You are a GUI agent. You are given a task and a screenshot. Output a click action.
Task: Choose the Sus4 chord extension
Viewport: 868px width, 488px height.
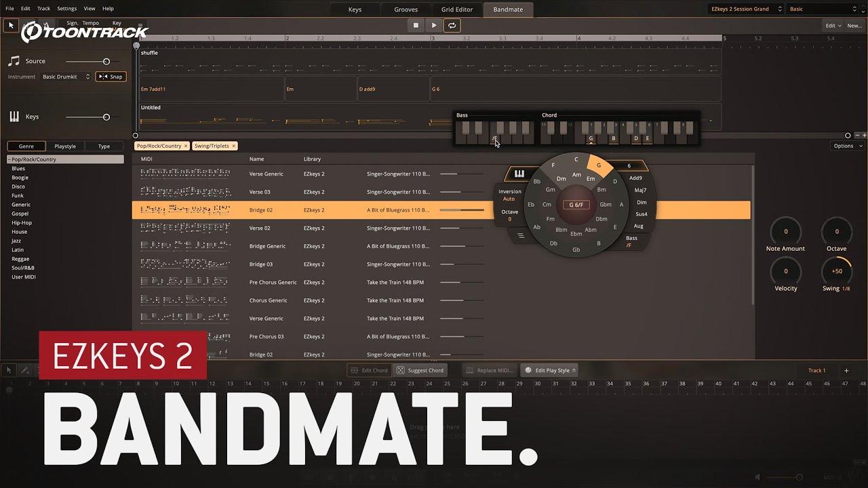[641, 214]
